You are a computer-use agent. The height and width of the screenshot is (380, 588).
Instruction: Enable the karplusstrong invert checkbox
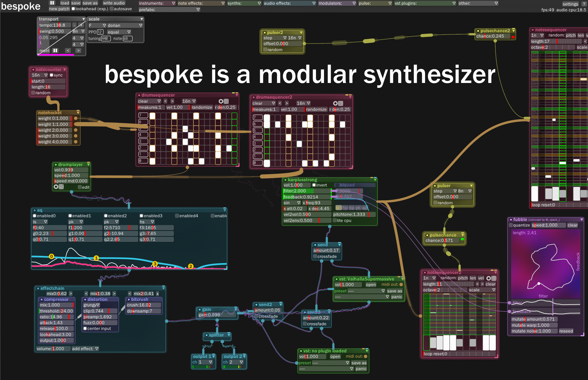pos(314,185)
